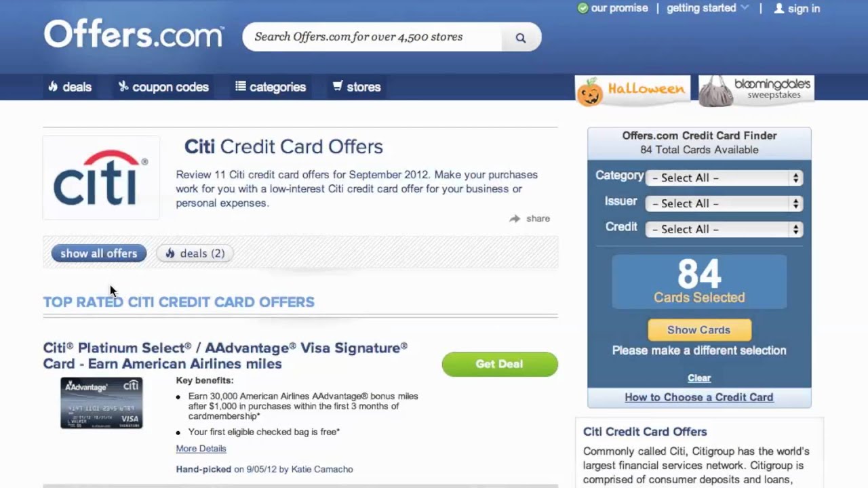Image resolution: width=868 pixels, height=488 pixels.
Task: Click the yellow Show Cards button
Action: pyautogui.click(x=699, y=330)
